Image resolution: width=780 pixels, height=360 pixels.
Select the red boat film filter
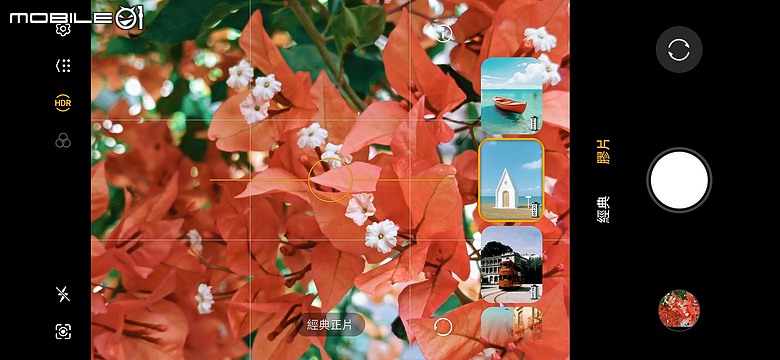coord(511,96)
